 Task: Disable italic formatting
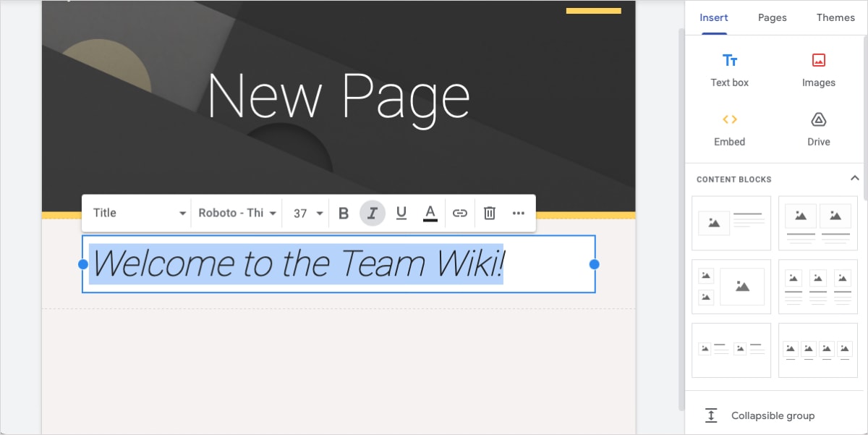(373, 213)
